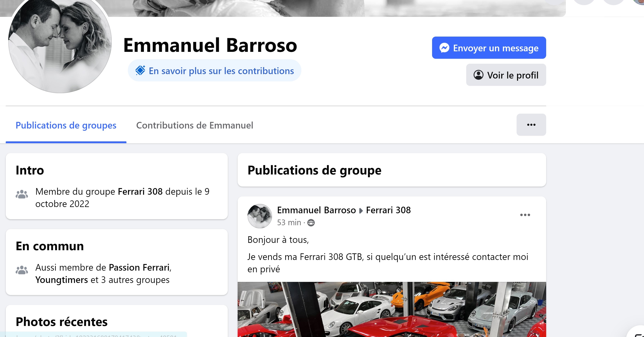Click the Messenger icon in Envoyer un message
The width and height of the screenshot is (644, 337).
[444, 48]
